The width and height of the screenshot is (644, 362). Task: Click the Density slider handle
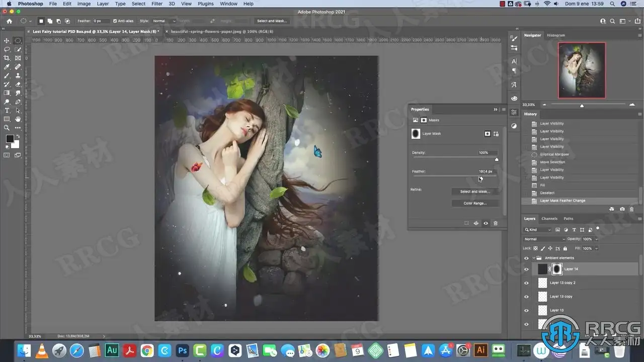(x=497, y=159)
